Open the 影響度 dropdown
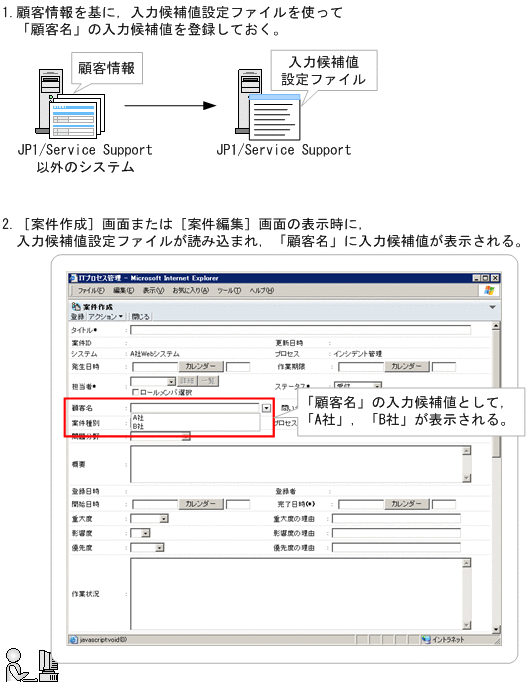This screenshot has width=532, height=688. (x=146, y=533)
